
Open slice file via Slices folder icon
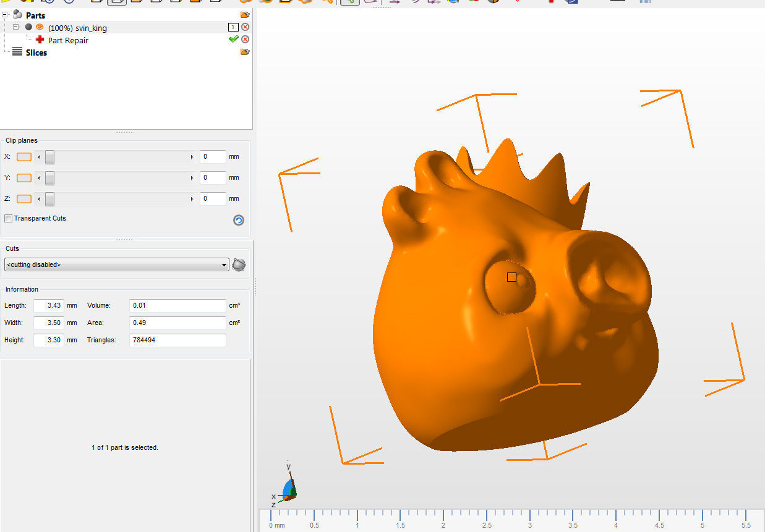pyautogui.click(x=245, y=52)
